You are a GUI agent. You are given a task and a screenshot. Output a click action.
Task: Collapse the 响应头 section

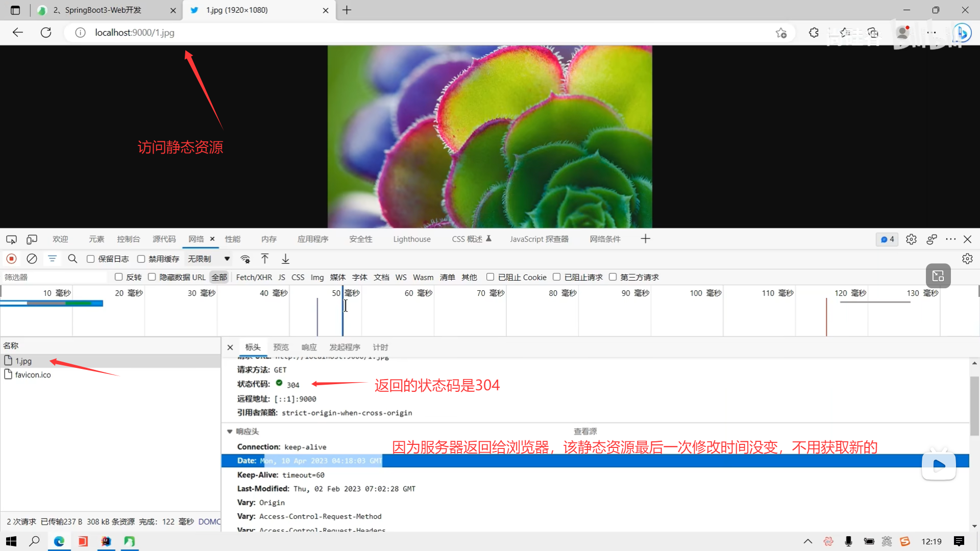230,432
